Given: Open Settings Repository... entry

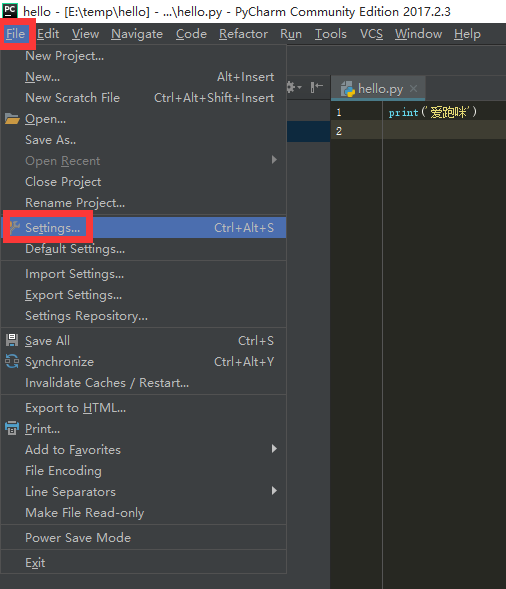Looking at the screenshot, I should point(143,316).
